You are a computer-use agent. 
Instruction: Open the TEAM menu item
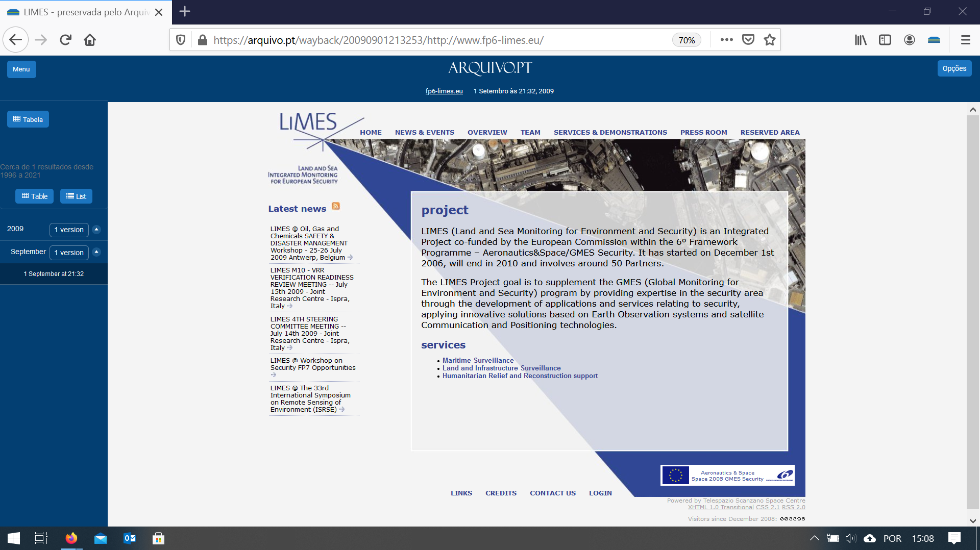pos(530,132)
